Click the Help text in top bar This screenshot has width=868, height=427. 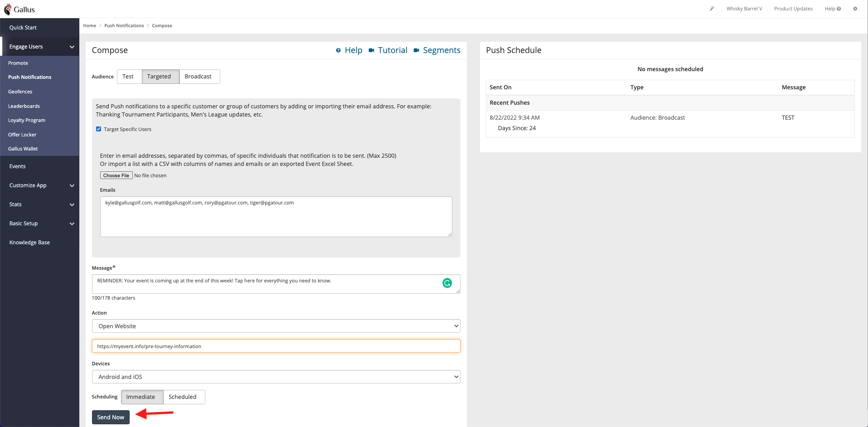point(829,9)
